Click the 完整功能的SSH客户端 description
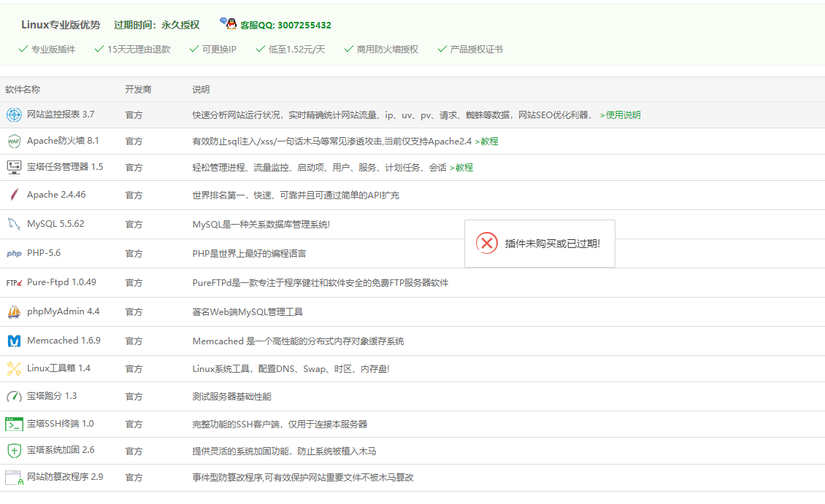825x504 pixels. pyautogui.click(x=280, y=424)
